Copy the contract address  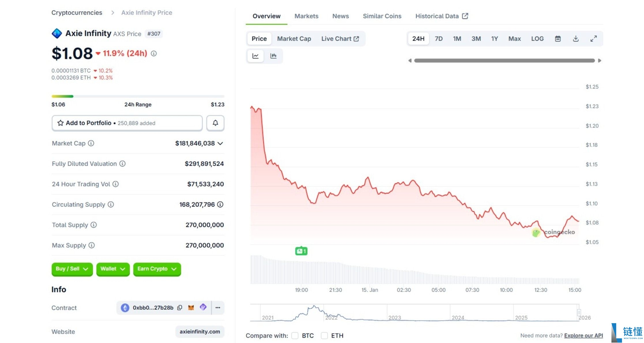(180, 308)
